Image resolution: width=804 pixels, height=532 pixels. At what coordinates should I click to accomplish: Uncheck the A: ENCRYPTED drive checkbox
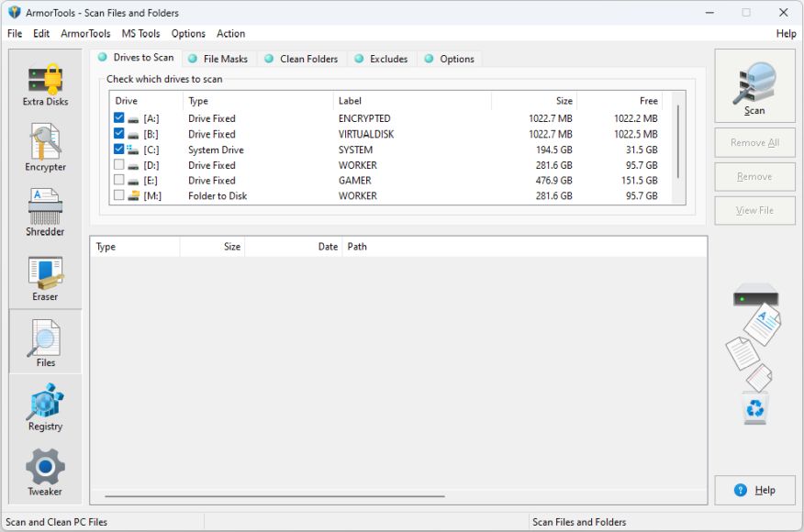click(x=119, y=118)
